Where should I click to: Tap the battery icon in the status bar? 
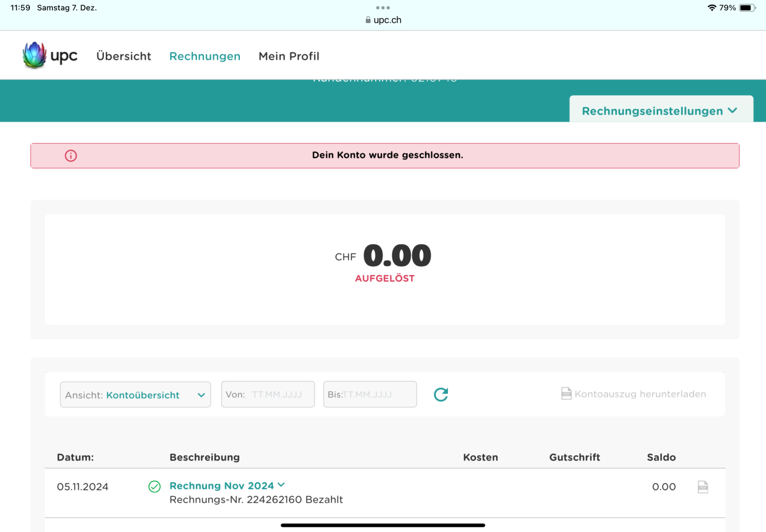coord(746,8)
